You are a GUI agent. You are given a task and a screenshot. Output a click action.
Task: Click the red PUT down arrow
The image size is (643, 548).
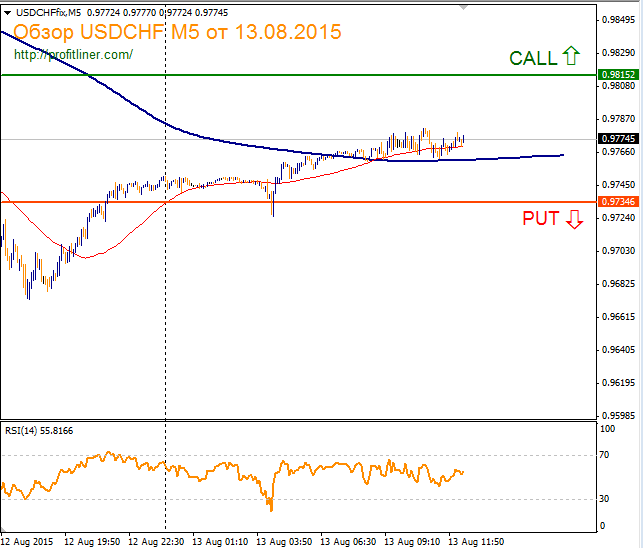pos(575,219)
